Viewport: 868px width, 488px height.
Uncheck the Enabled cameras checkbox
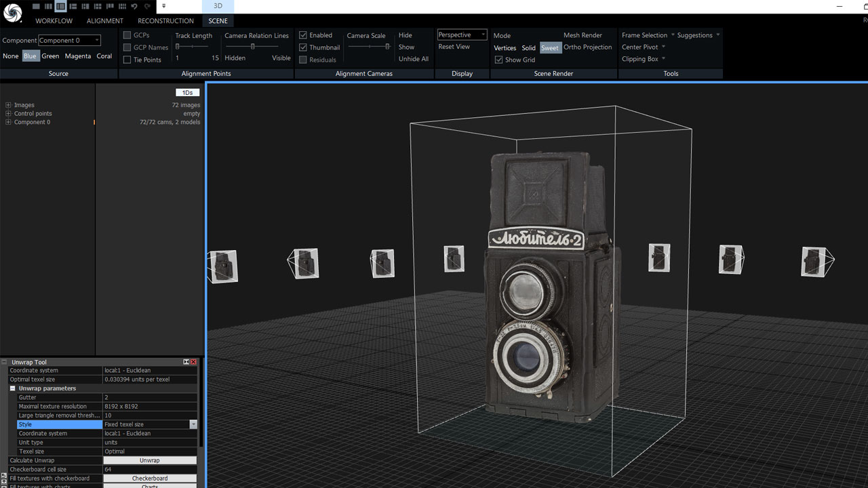(x=303, y=35)
